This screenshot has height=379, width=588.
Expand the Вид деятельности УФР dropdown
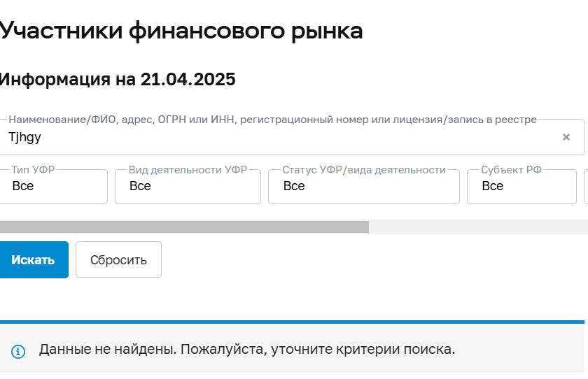pyautogui.click(x=188, y=187)
